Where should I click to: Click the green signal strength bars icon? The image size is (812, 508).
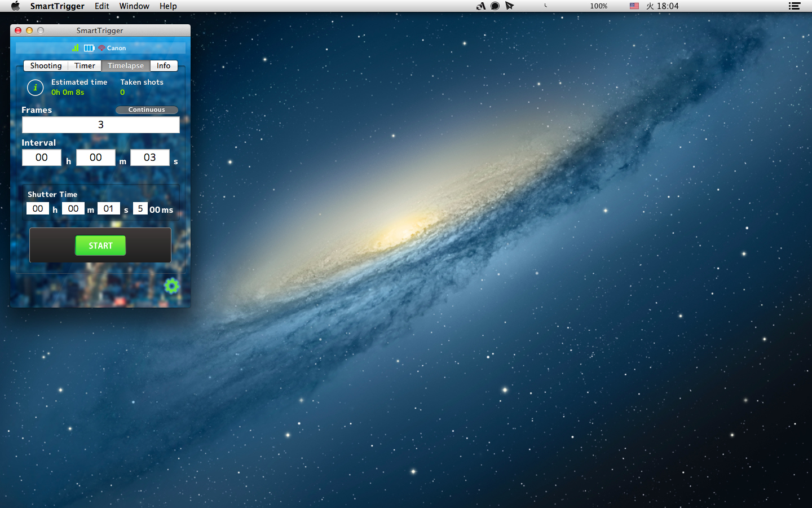point(76,48)
